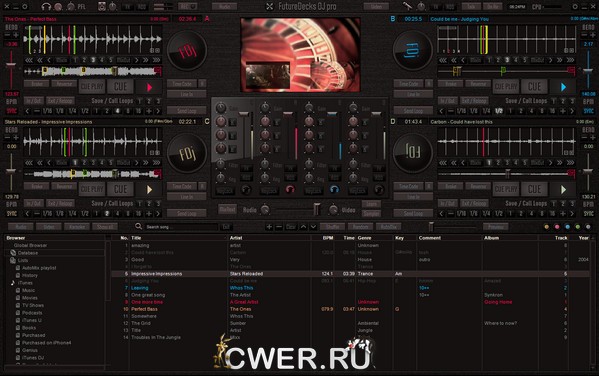Toggle red headphone cue for mixer channel two
The height and width of the screenshot is (376, 599).
(290, 190)
